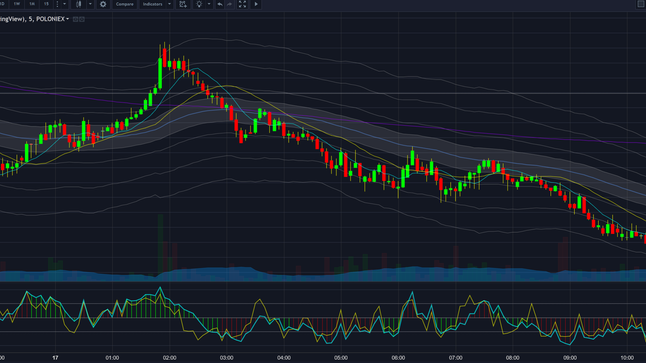Toggle fullscreen chart mode

[x=242, y=4]
